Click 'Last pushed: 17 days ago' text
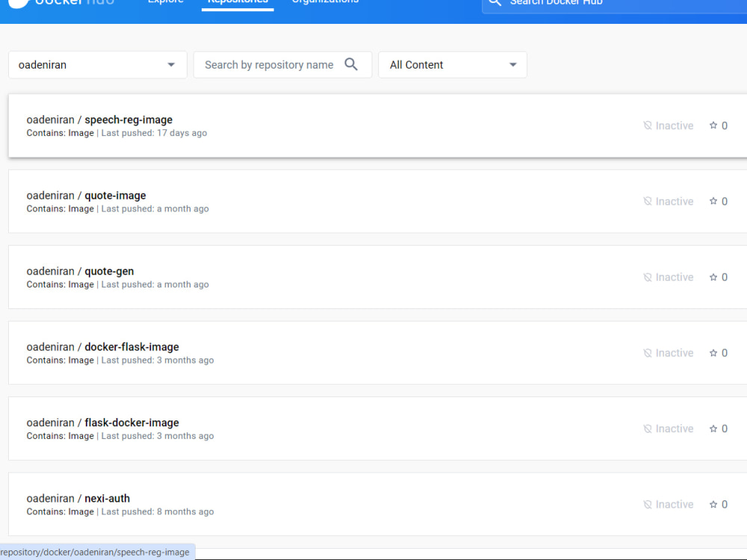The image size is (747, 560). [155, 133]
